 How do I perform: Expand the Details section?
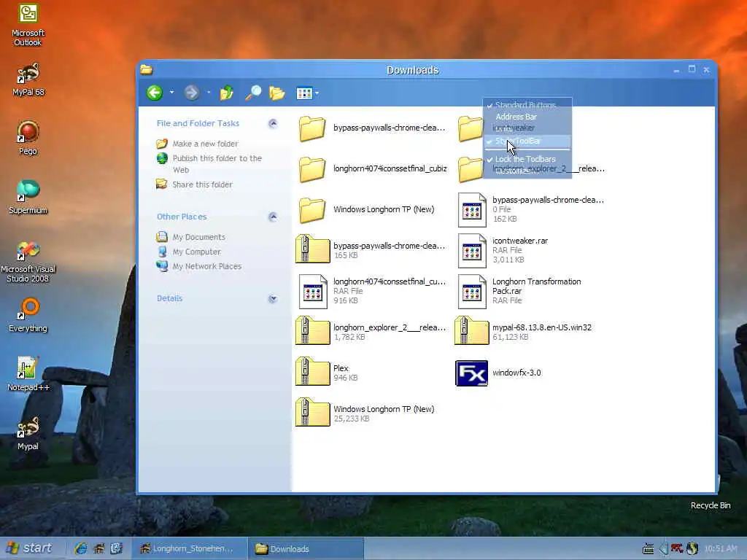[273, 298]
